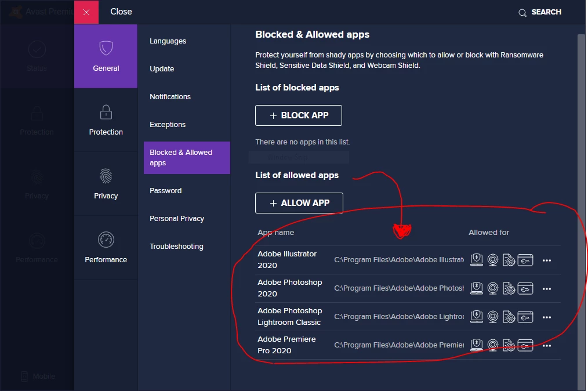Click the Adobe Illustrator file path
Screen dimensions: 588x391
(x=399, y=260)
